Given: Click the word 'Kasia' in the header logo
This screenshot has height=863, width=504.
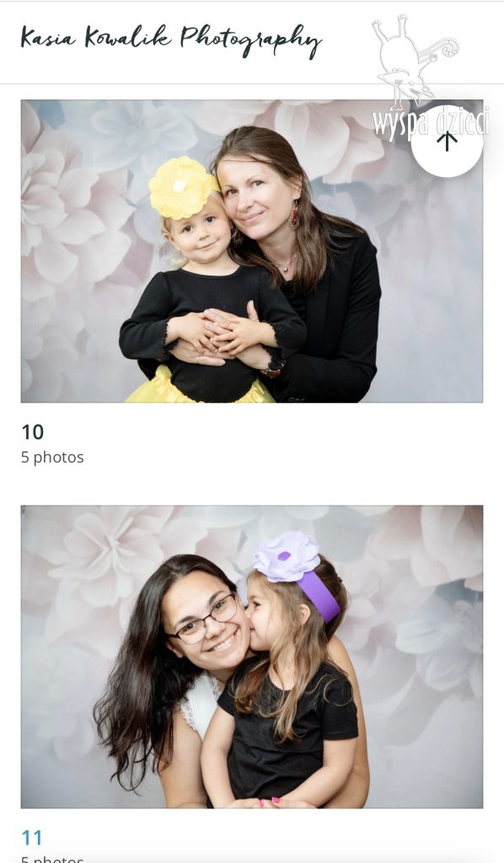Looking at the screenshot, I should pos(48,37).
